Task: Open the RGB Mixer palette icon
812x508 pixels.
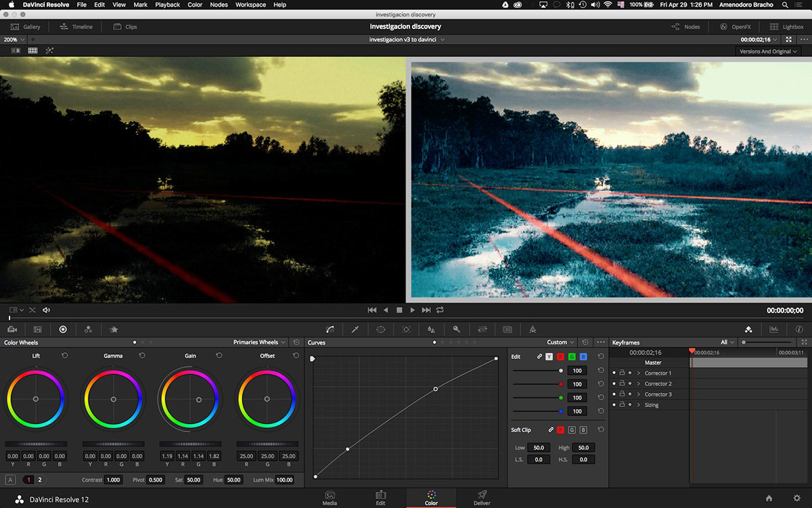Action: 88,329
